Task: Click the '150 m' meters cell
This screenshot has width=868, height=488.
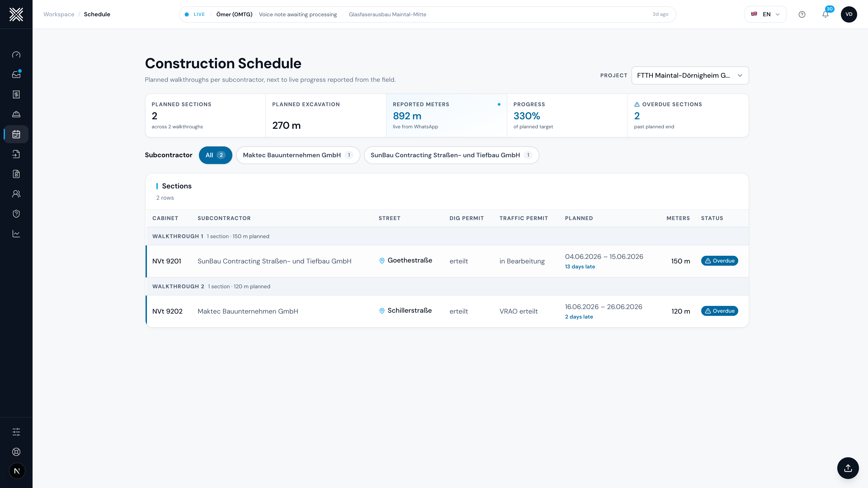Action: coord(680,261)
